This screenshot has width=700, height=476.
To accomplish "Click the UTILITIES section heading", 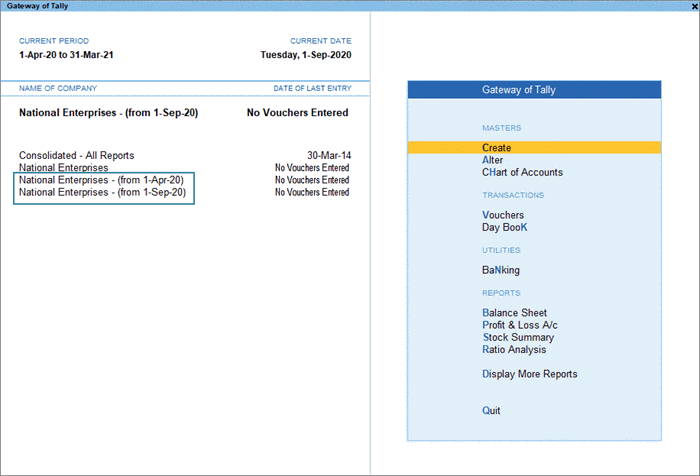I will [x=501, y=250].
